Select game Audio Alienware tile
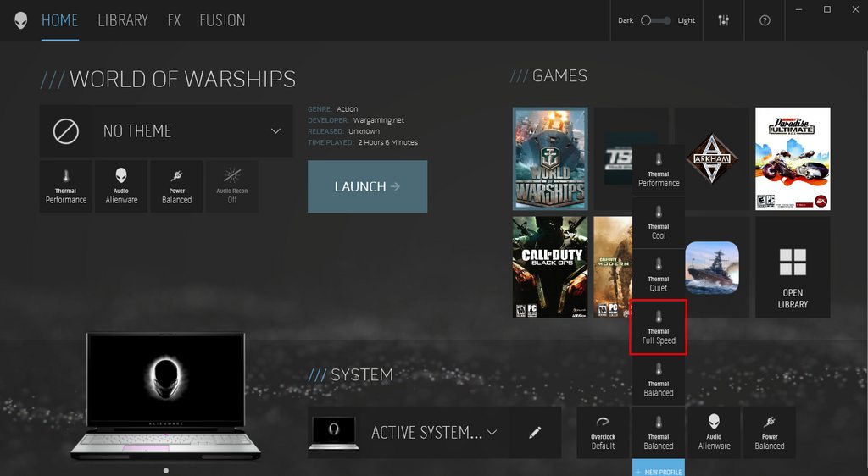Viewport: 868px width, 476px height. [121, 186]
